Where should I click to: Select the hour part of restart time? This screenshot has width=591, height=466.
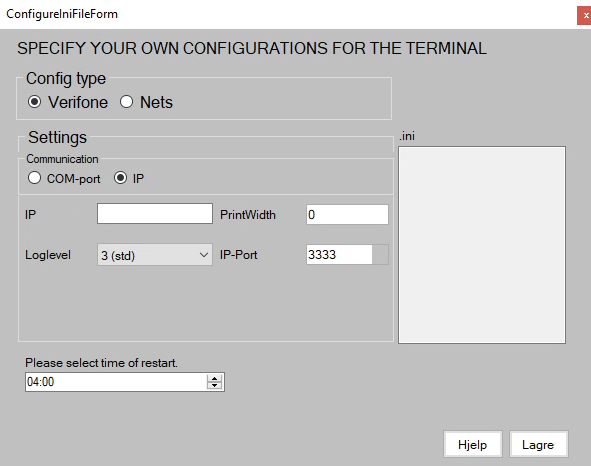(x=33, y=382)
